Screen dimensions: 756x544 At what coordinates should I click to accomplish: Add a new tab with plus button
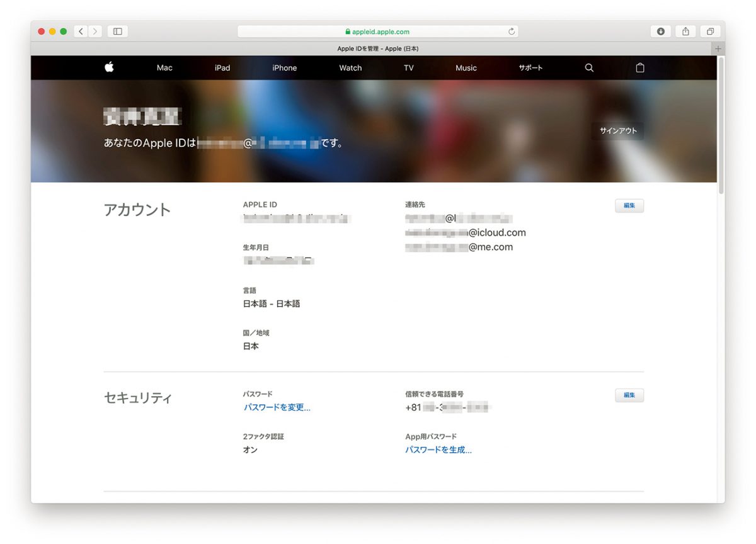(718, 48)
